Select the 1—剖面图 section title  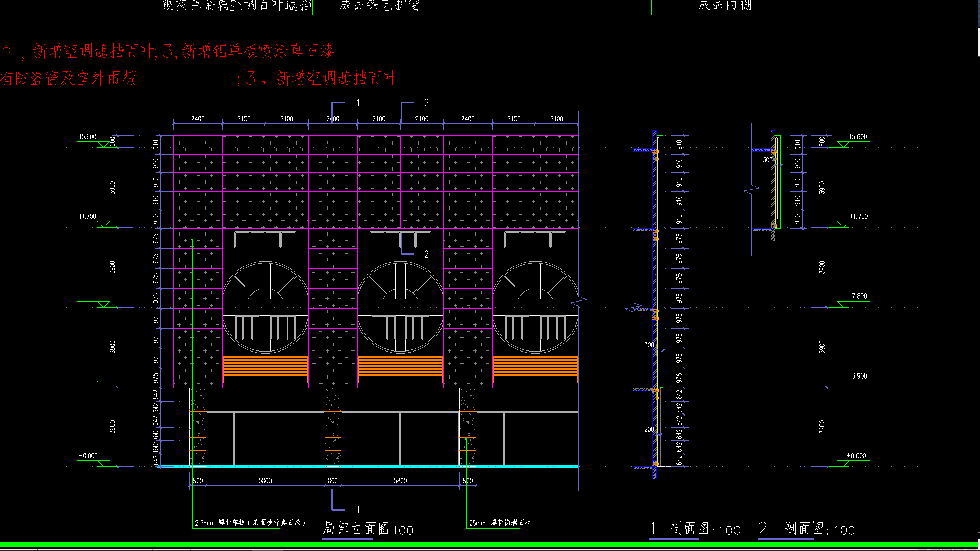click(680, 529)
